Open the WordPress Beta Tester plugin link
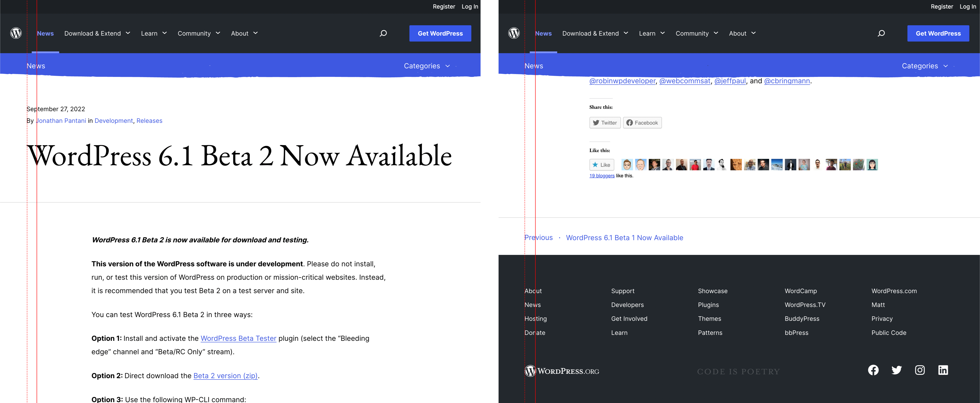 [238, 338]
